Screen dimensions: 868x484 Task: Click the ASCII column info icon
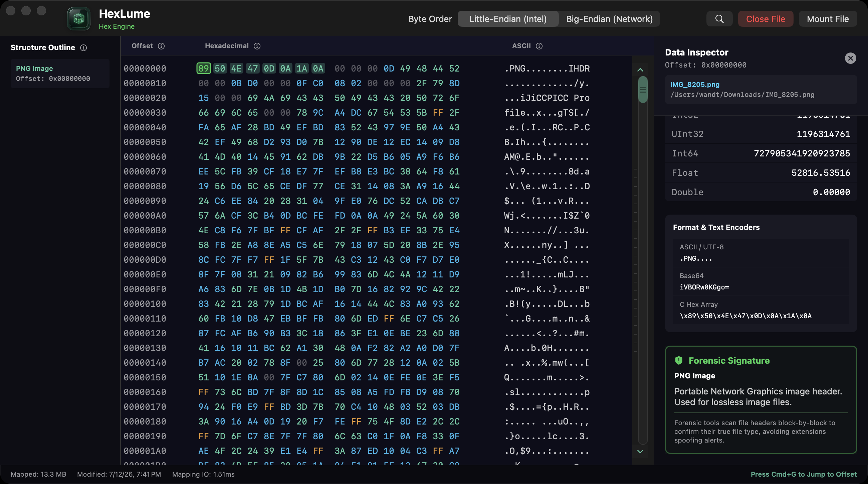[539, 46]
